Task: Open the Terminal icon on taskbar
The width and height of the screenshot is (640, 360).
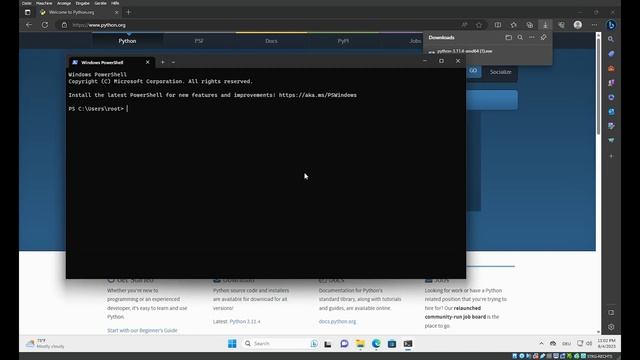Action: click(408, 344)
